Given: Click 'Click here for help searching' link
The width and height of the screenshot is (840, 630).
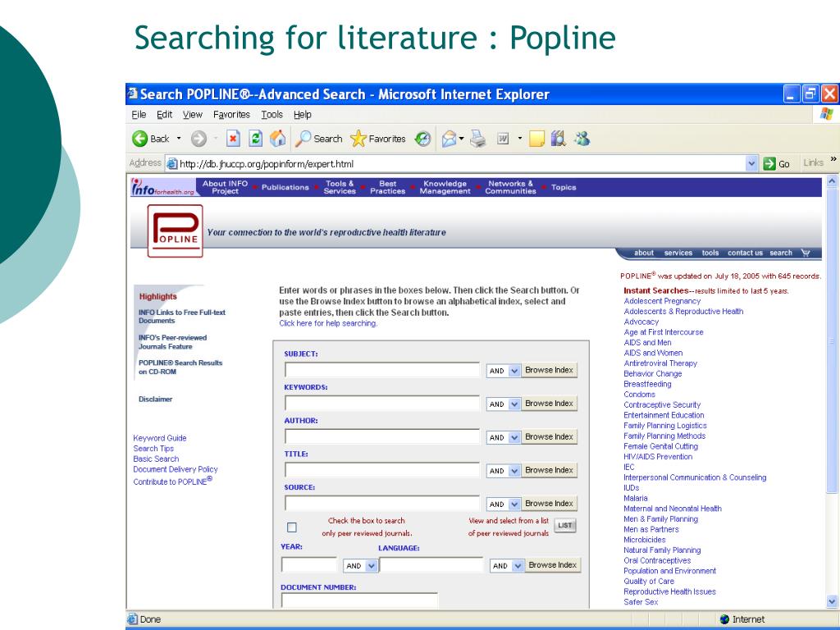Looking at the screenshot, I should point(328,323).
